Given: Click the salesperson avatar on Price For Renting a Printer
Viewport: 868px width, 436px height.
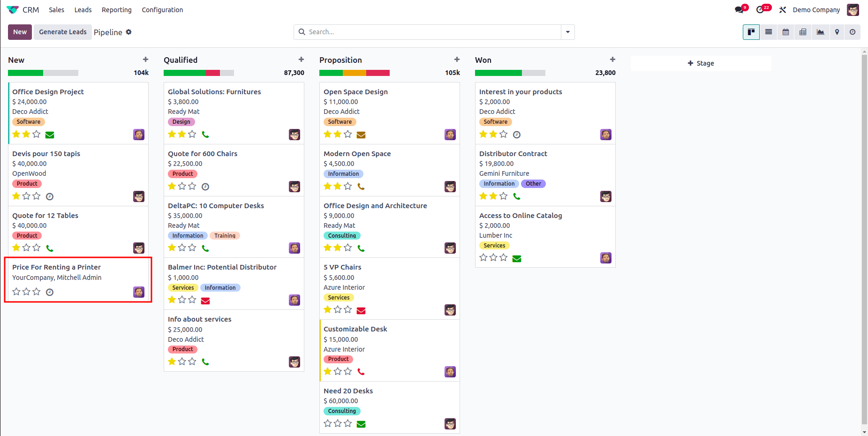Looking at the screenshot, I should click(x=139, y=292).
